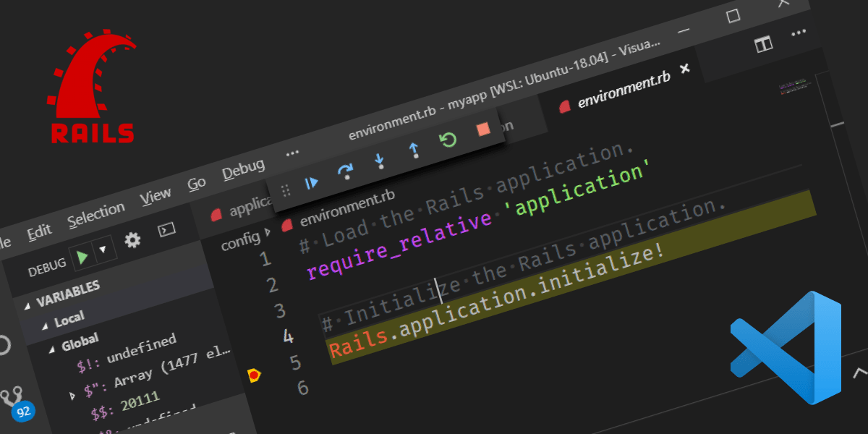Image resolution: width=868 pixels, height=434 pixels.
Task: Open the overflow menu ellipsis in menu bar
Action: tap(292, 153)
